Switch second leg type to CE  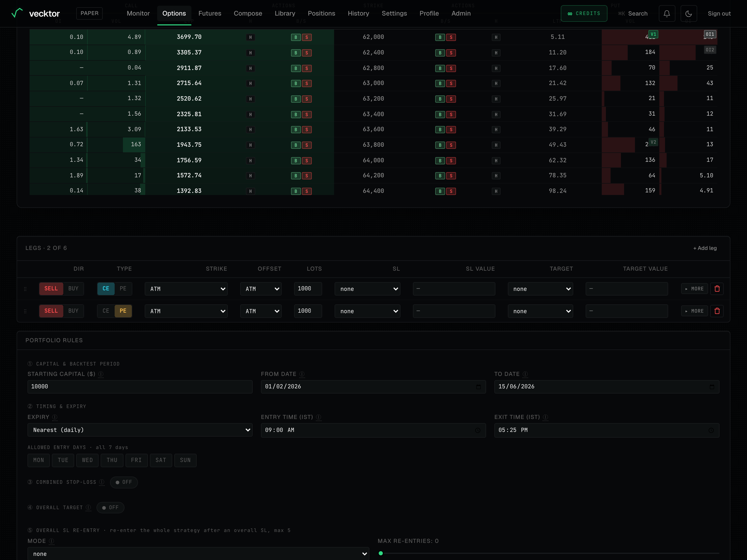106,311
